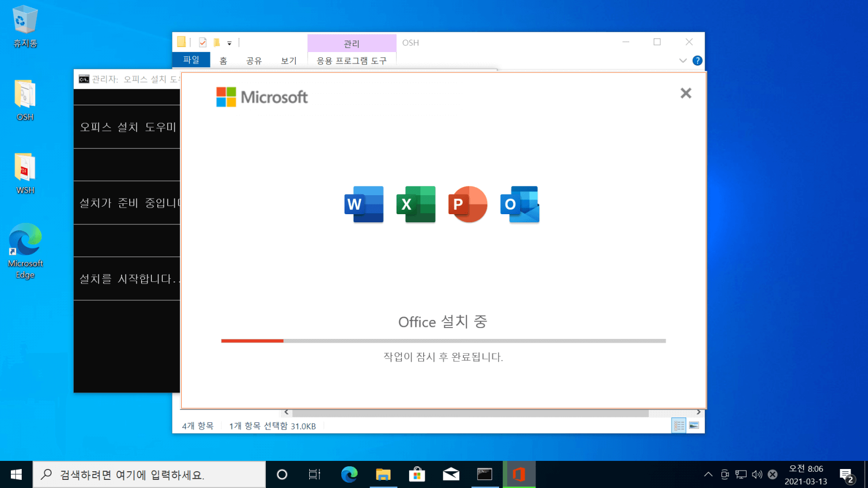Open Task View on taskbar
The image size is (868, 488).
[315, 474]
